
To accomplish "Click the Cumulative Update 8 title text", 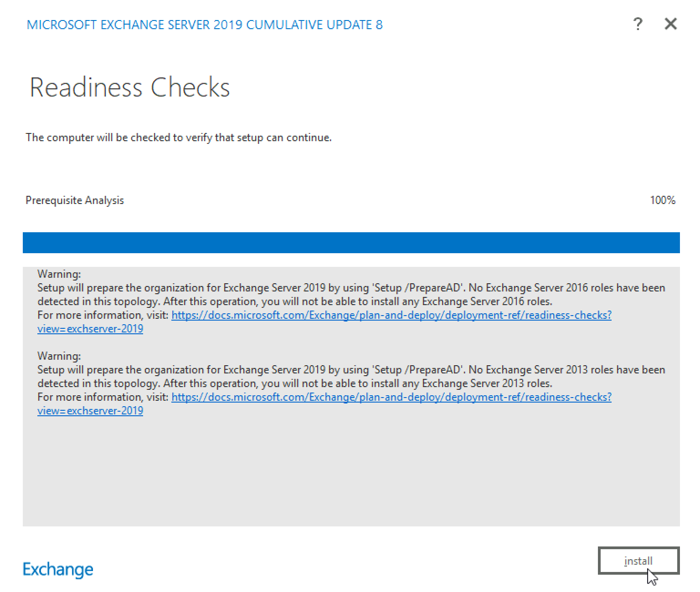I will click(205, 25).
